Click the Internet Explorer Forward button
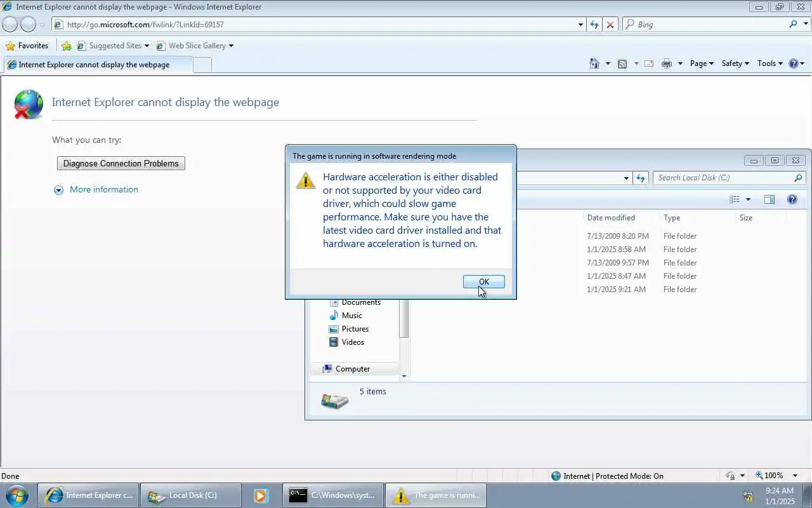The height and width of the screenshot is (508, 812). coord(28,24)
